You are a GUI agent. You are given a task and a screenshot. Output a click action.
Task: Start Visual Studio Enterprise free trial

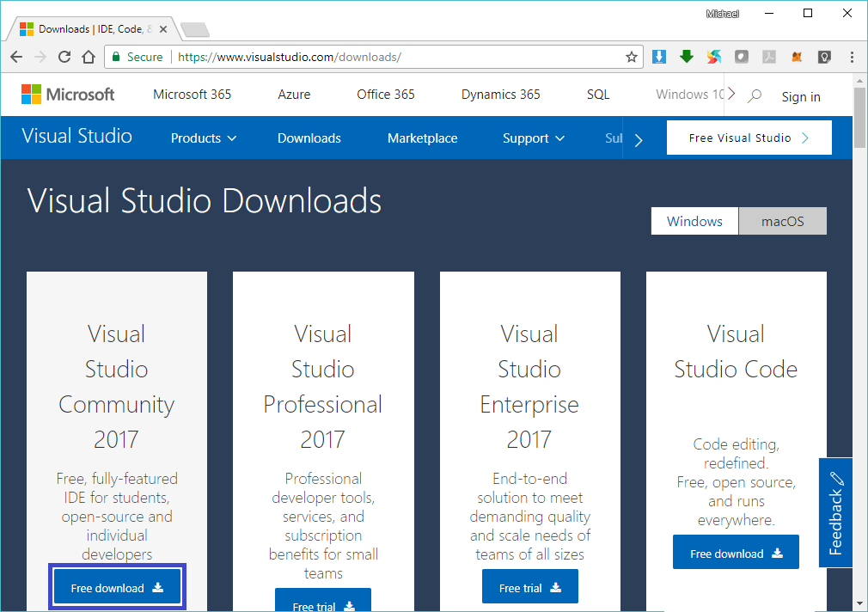529,586
